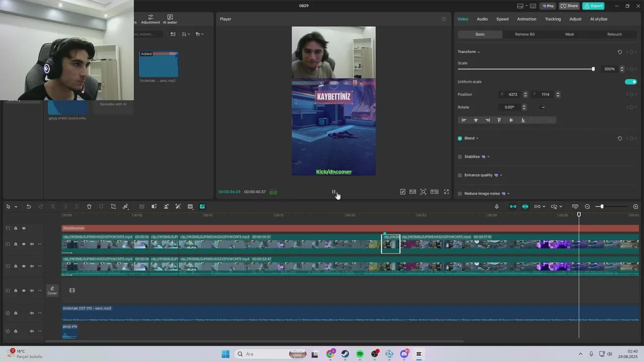Enable the Reduce image noise checkbox

pos(460,194)
